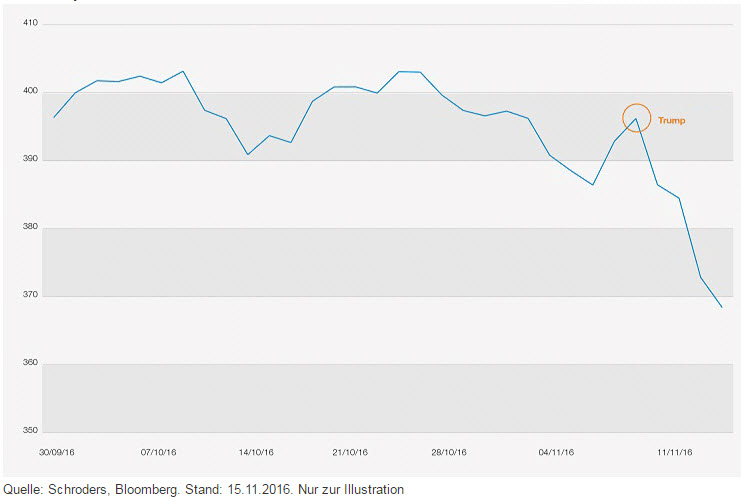The height and width of the screenshot is (502, 741).
Task: Select the 28/10/16 x-axis date
Action: click(x=449, y=452)
